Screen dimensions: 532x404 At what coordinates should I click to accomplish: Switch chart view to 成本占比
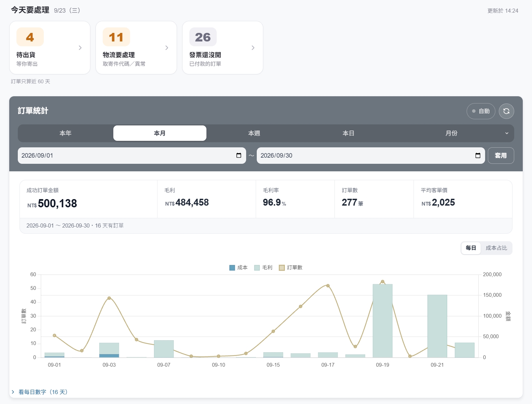pos(496,248)
